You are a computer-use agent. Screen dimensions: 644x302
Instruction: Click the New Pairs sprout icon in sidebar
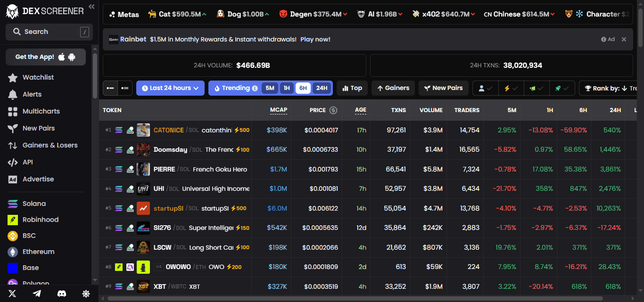pyautogui.click(x=13, y=128)
